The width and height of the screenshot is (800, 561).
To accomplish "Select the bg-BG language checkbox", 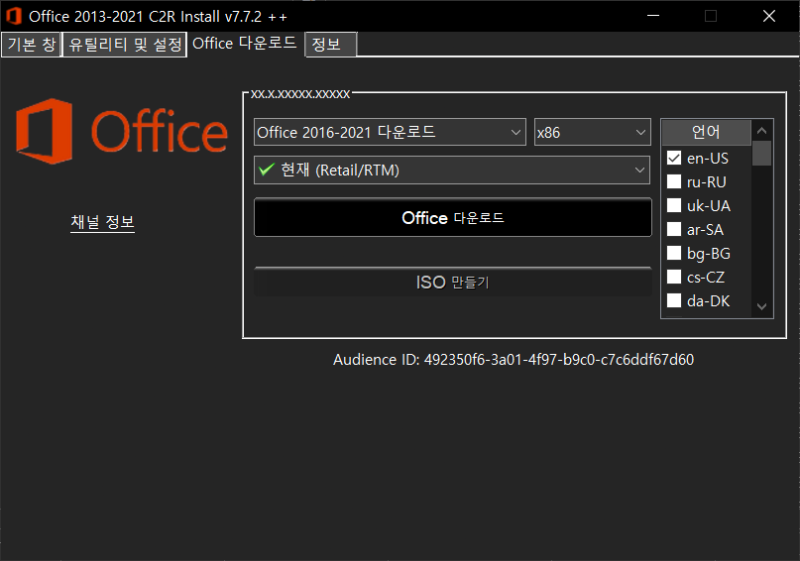I will [x=674, y=253].
